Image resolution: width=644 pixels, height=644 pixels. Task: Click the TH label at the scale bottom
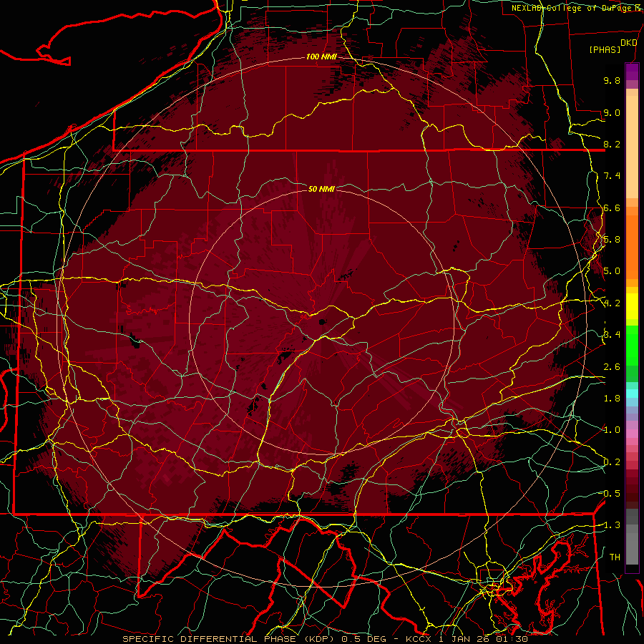pos(615,557)
